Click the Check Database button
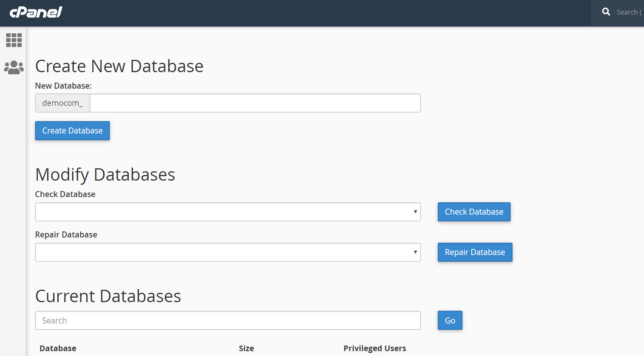Screen dimensions: 644x356 (474, 212)
